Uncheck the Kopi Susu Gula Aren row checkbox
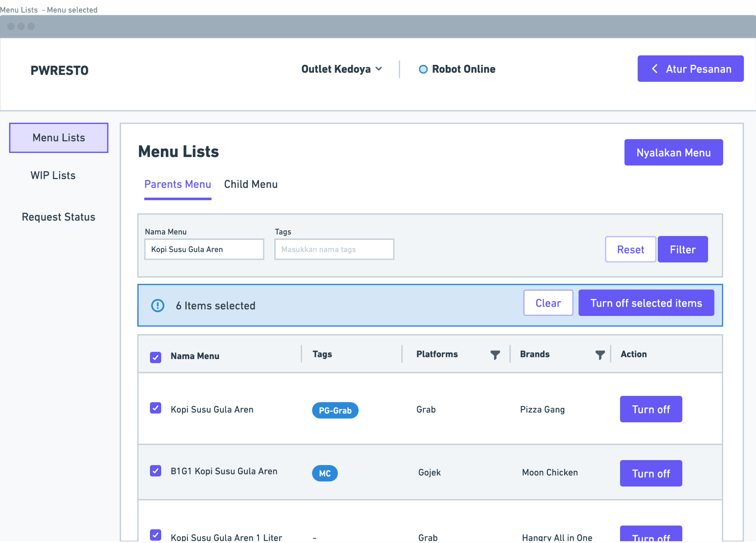 tap(155, 408)
